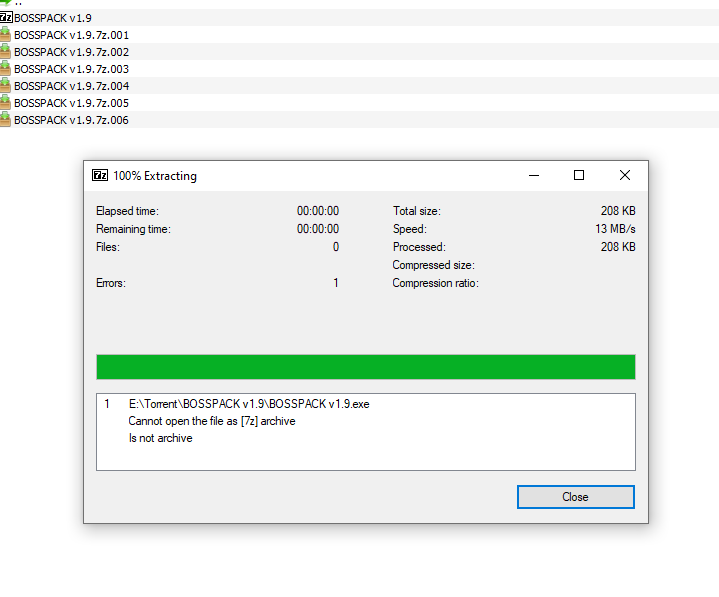Click the 7z icon in the Extracting dialog title bar
The width and height of the screenshot is (719, 597).
pyautogui.click(x=100, y=175)
